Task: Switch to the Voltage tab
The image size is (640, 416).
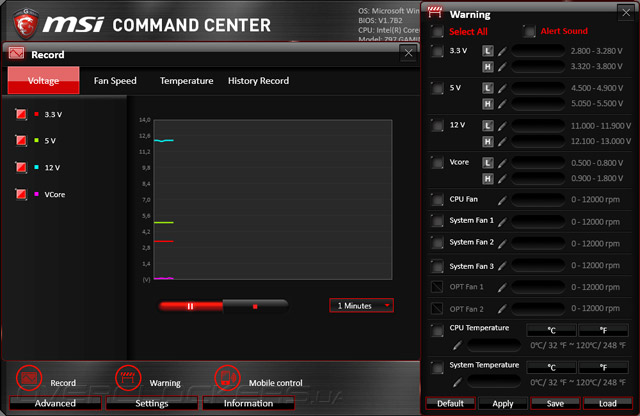Action: tap(43, 80)
